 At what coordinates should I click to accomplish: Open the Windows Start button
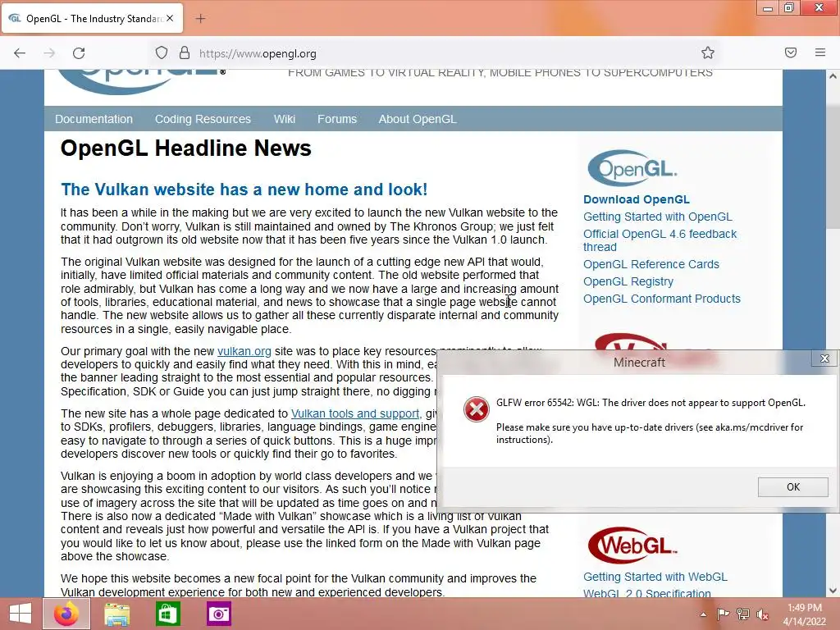coord(21,614)
